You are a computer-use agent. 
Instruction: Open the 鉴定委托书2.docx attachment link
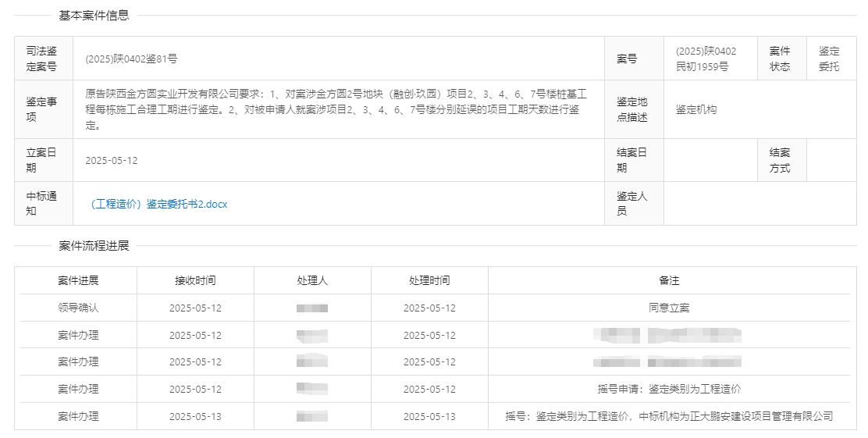159,205
